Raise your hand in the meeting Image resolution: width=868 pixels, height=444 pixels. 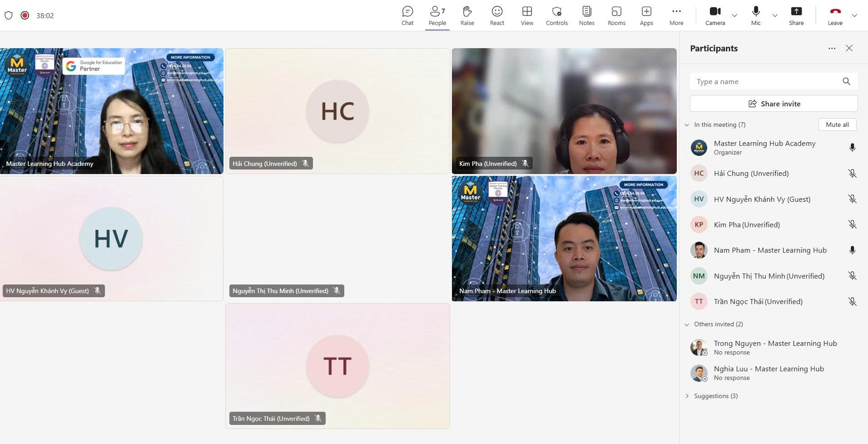tap(467, 15)
